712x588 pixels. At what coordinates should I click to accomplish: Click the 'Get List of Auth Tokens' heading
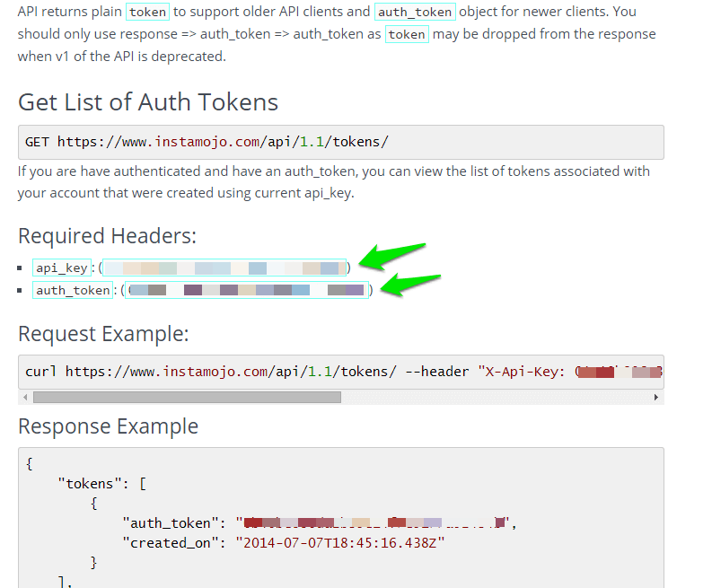coord(148,102)
